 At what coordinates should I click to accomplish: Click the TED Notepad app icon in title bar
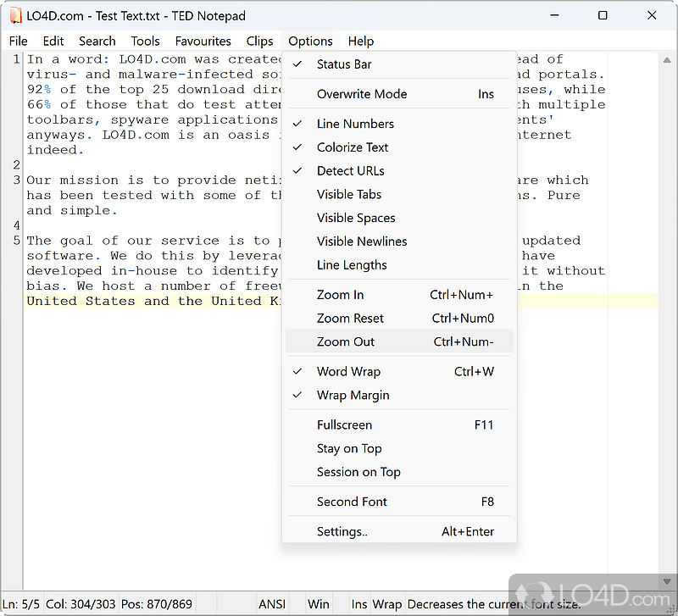coord(15,16)
